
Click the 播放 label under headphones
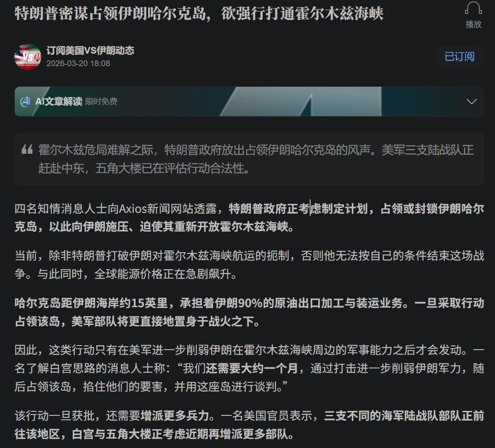[x=473, y=24]
